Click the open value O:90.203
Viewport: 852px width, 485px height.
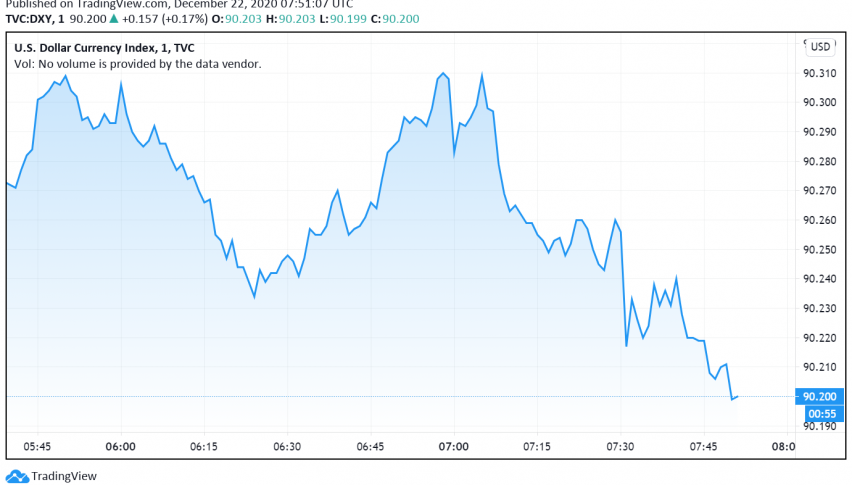pos(236,19)
